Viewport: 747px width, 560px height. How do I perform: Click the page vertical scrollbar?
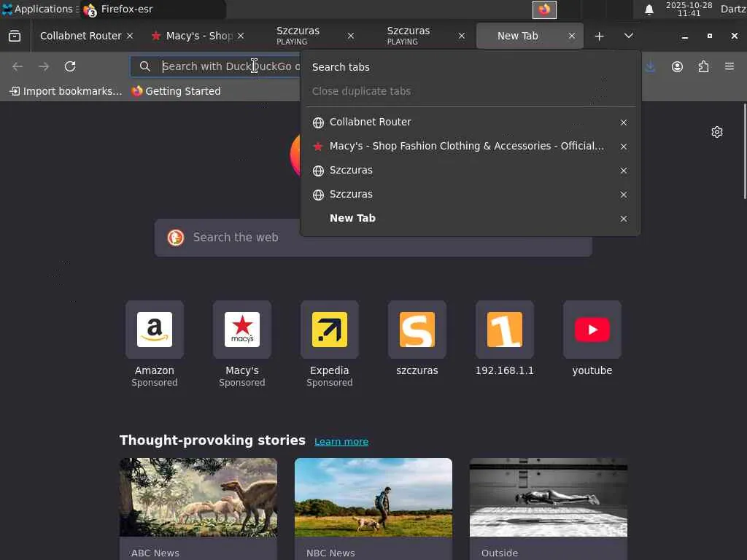[744, 152]
